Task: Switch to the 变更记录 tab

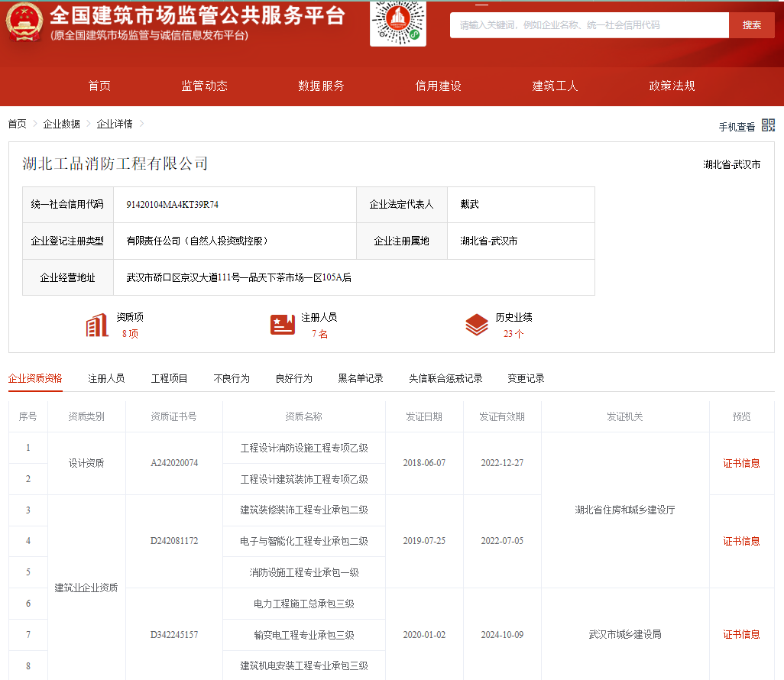Action: click(x=526, y=378)
